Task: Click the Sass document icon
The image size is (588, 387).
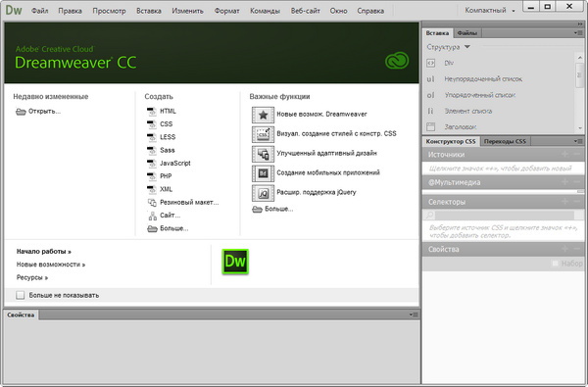Action: coord(152,150)
